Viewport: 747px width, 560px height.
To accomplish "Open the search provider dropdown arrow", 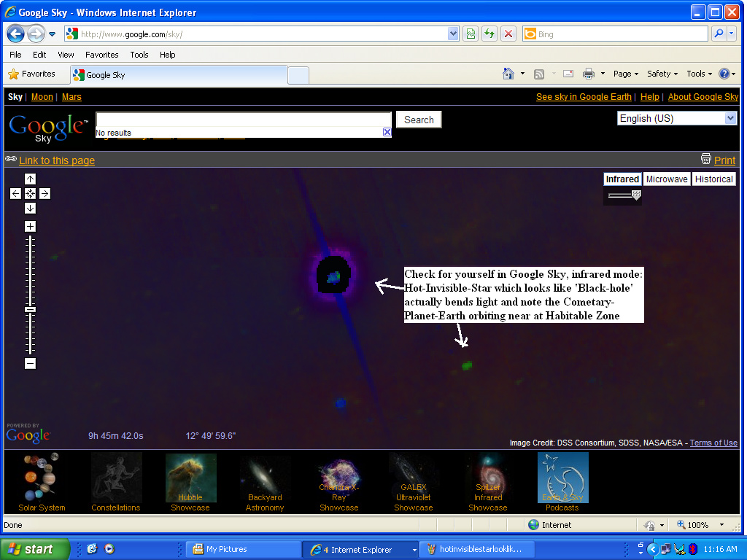I will 732,34.
